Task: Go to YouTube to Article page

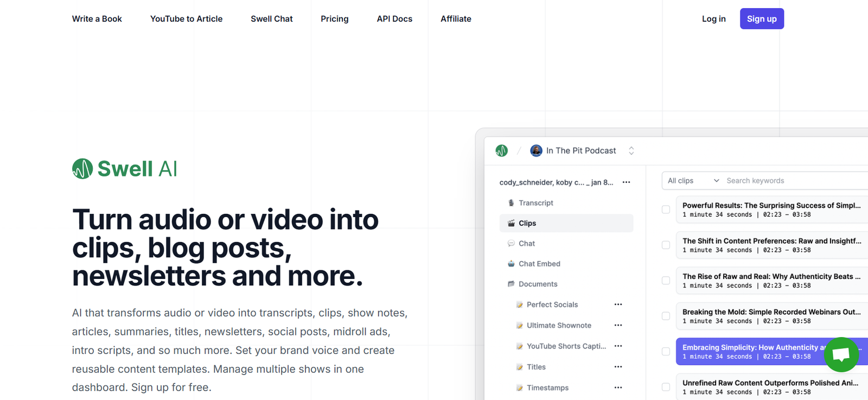Action: click(x=186, y=19)
